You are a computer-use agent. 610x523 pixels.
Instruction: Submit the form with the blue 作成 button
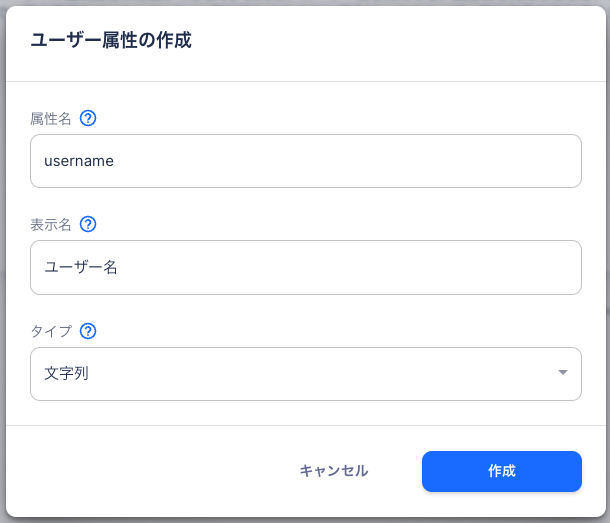click(x=501, y=471)
